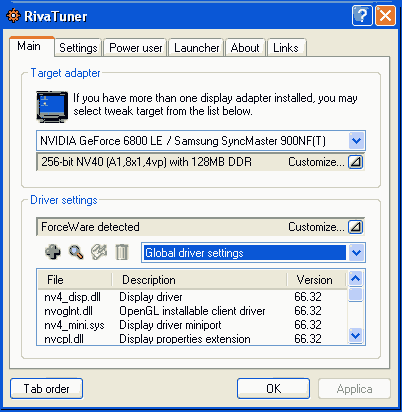Image resolution: width=402 pixels, height=412 pixels.
Task: Click the RivaTuner gear icon in title bar
Action: tap(13, 16)
